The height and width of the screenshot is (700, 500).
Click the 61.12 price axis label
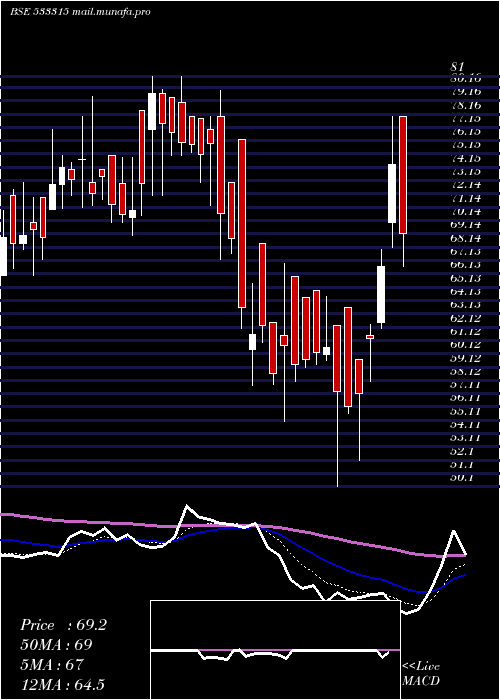click(466, 331)
